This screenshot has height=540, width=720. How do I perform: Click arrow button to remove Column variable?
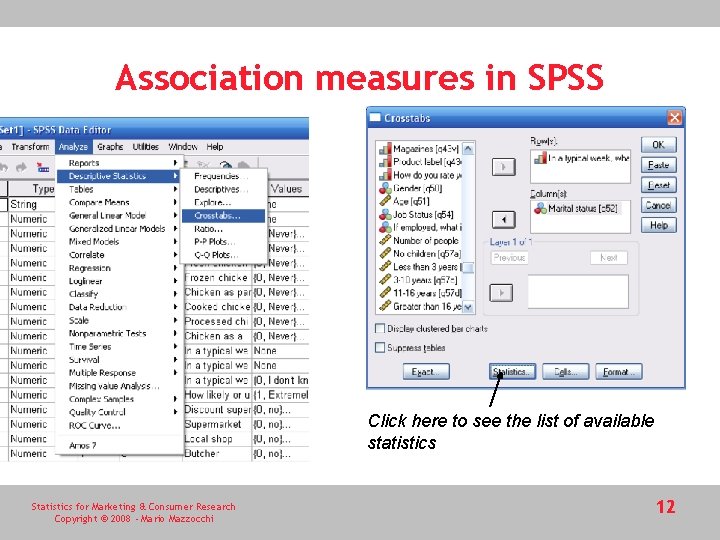coord(503,219)
